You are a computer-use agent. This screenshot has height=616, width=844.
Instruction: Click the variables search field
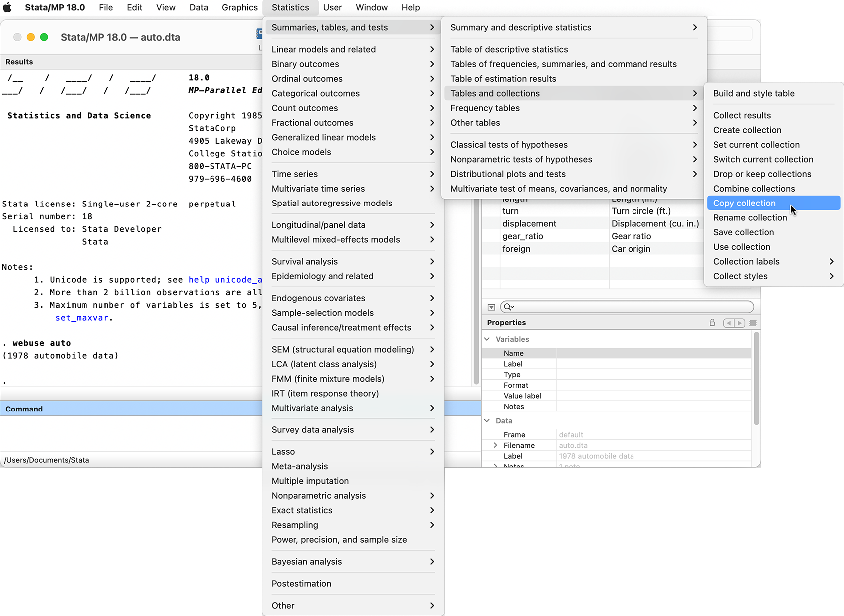(628, 307)
